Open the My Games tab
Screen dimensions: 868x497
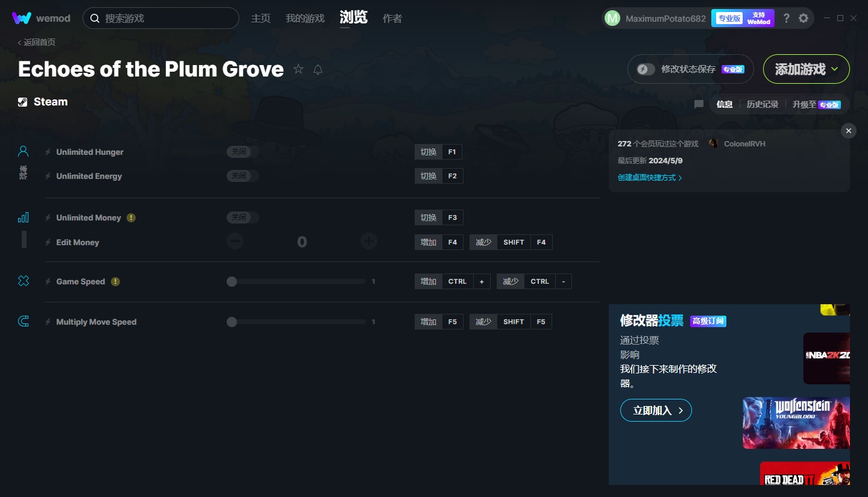(x=305, y=18)
